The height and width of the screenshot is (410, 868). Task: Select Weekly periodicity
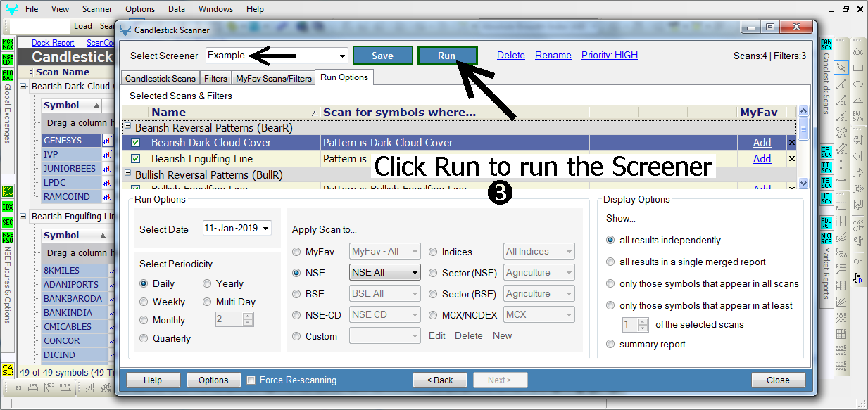pyautogui.click(x=144, y=302)
